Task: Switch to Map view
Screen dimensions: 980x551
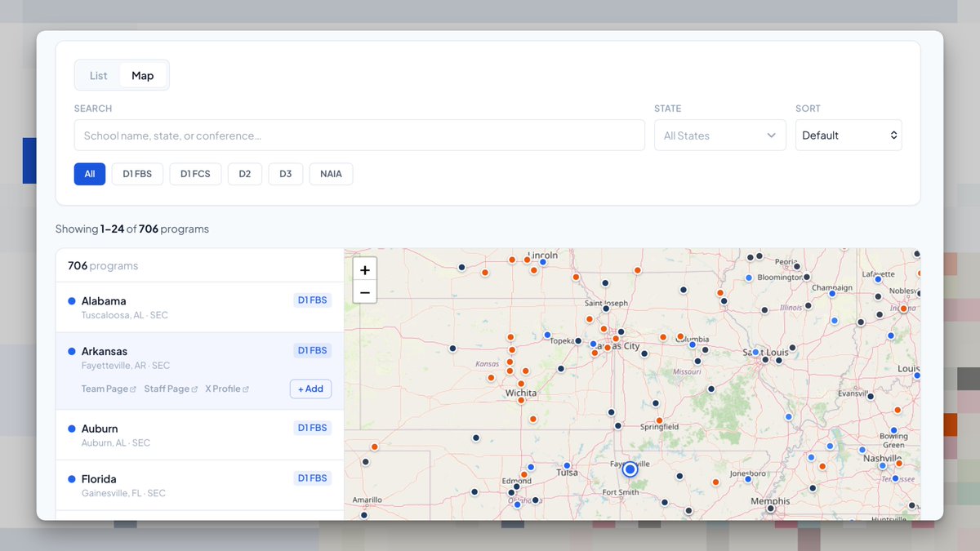Action: pos(143,75)
